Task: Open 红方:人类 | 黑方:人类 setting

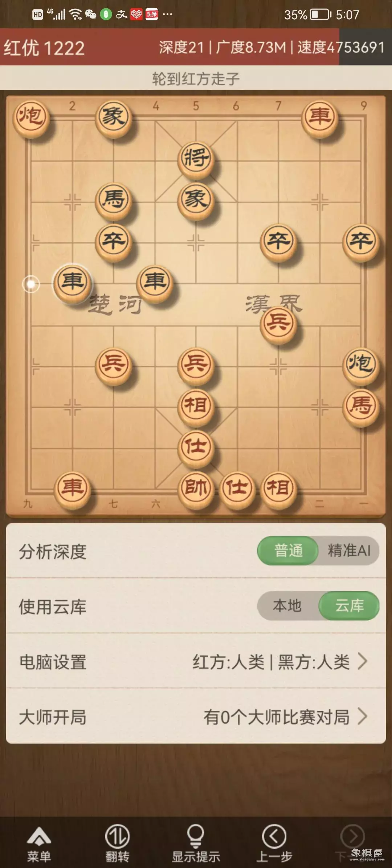Action: click(271, 662)
